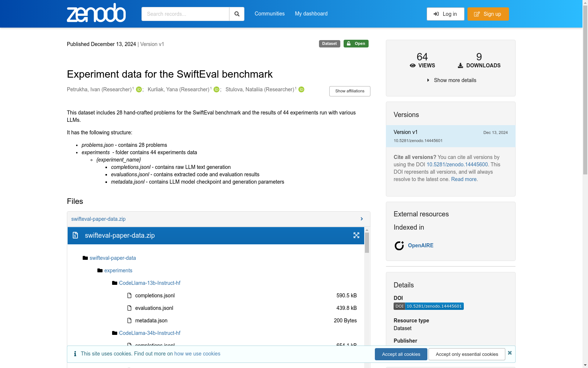Image resolution: width=588 pixels, height=368 pixels.
Task: Select evaluations.jsonl in file tree
Action: (154, 308)
